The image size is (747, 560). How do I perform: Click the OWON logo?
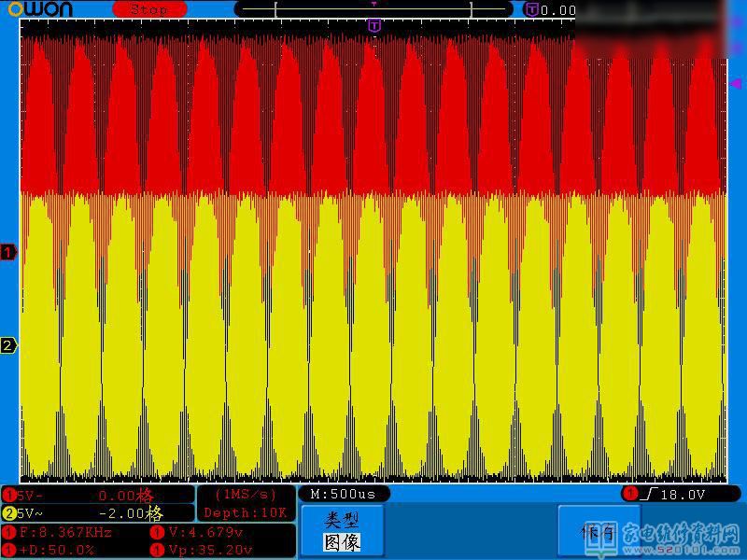pyautogui.click(x=40, y=9)
